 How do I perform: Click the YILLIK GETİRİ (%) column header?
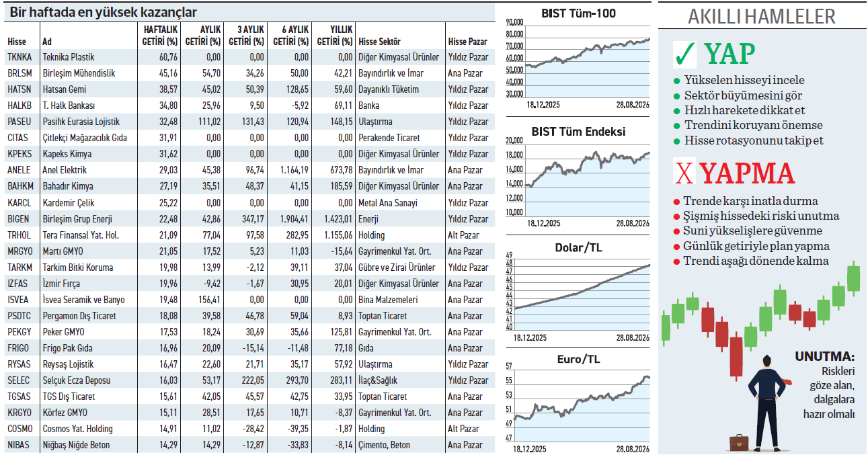click(334, 36)
